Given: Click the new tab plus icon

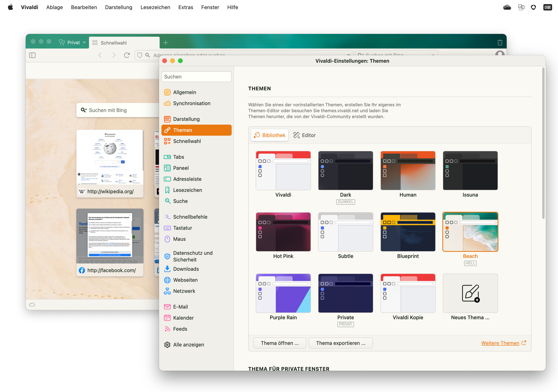Looking at the screenshot, I should (166, 43).
